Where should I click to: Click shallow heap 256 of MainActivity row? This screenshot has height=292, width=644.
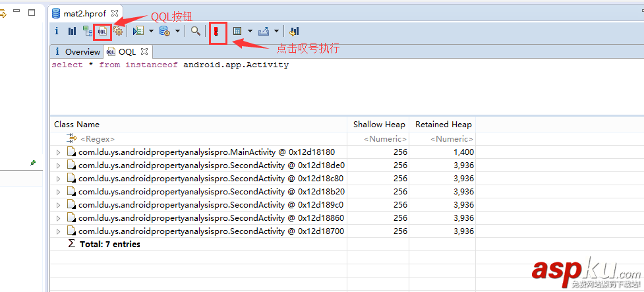pyautogui.click(x=400, y=152)
